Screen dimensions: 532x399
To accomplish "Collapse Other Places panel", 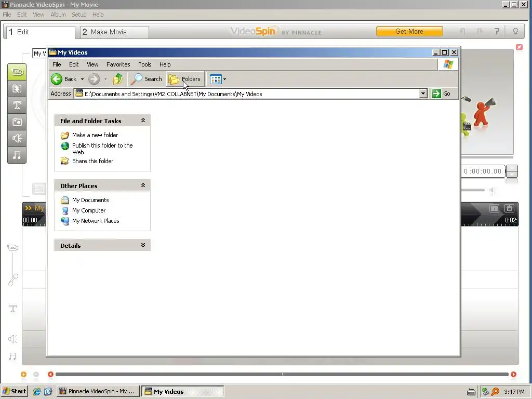I will pyautogui.click(x=143, y=185).
